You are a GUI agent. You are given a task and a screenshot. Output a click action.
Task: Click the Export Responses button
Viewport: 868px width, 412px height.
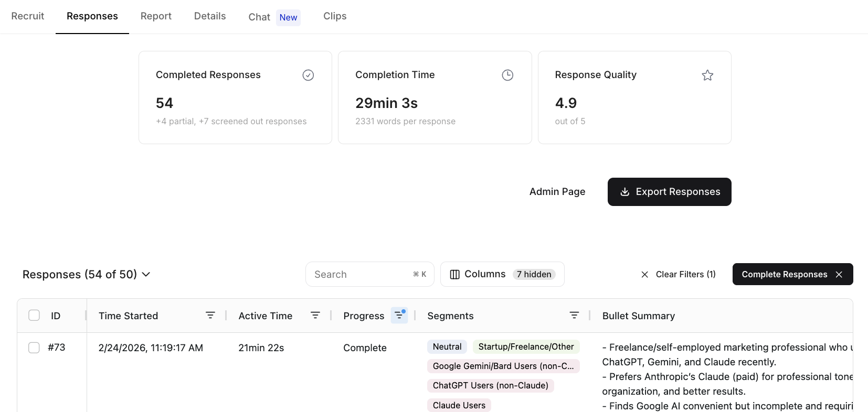669,192
